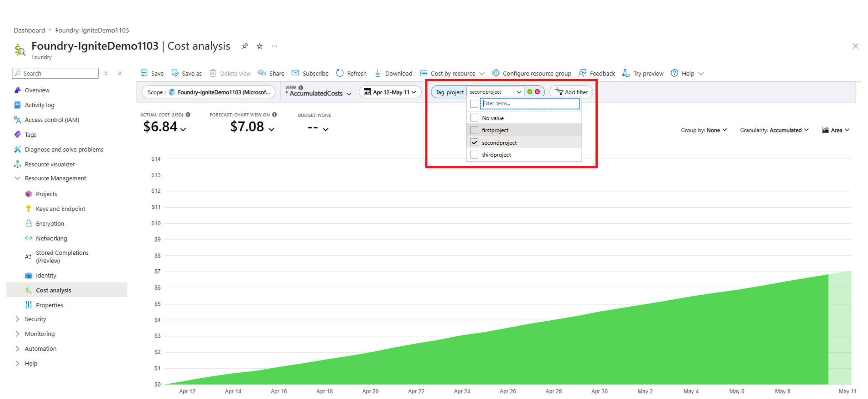Go to Dashboard breadcrumb
This screenshot has height=399, width=868.
coord(30,30)
